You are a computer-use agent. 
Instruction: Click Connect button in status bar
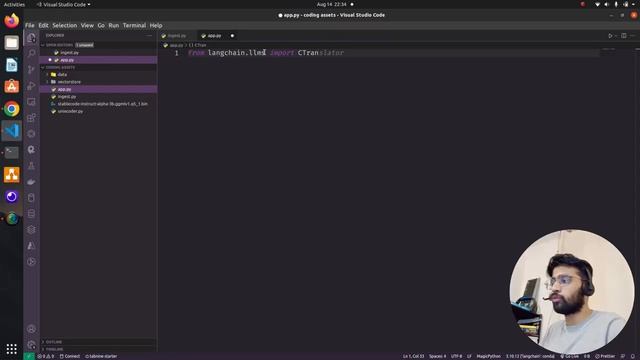click(x=70, y=356)
